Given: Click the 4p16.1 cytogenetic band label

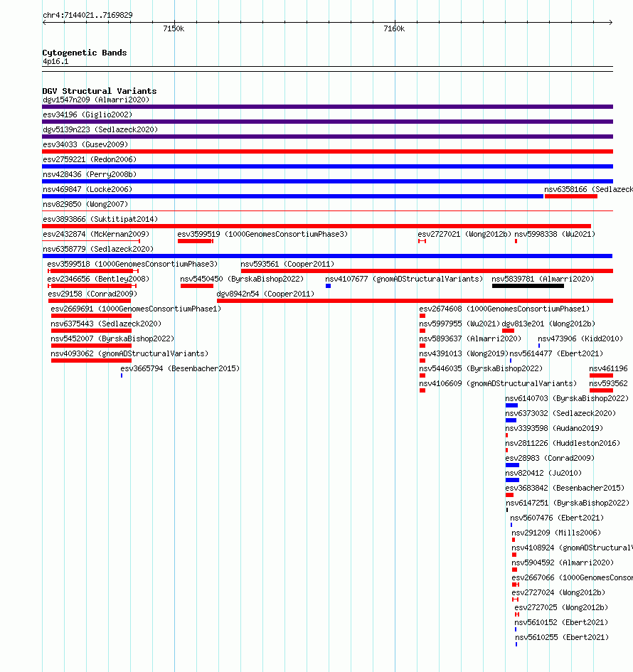Looking at the screenshot, I should [55, 62].
